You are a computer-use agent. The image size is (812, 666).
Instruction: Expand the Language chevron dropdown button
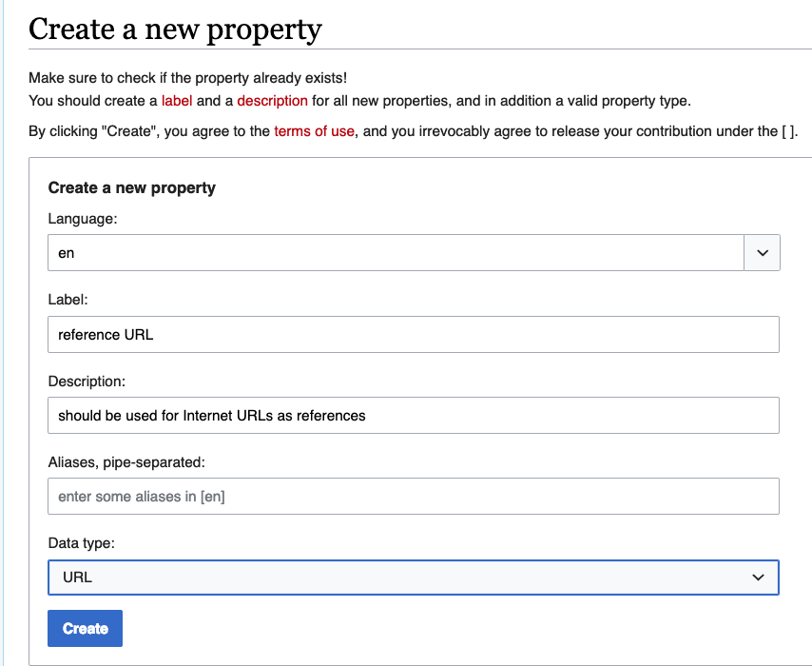(762, 253)
